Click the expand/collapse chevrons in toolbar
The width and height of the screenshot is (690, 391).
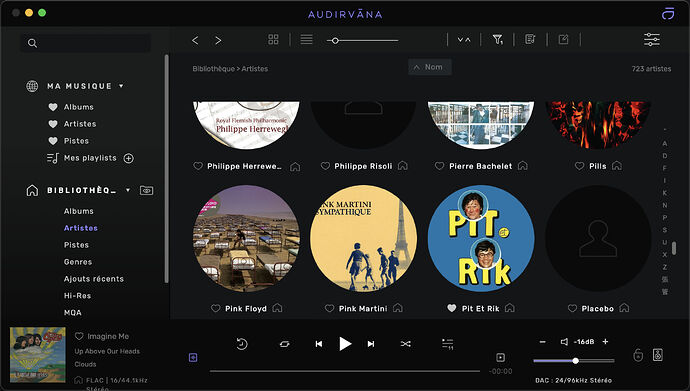click(464, 40)
